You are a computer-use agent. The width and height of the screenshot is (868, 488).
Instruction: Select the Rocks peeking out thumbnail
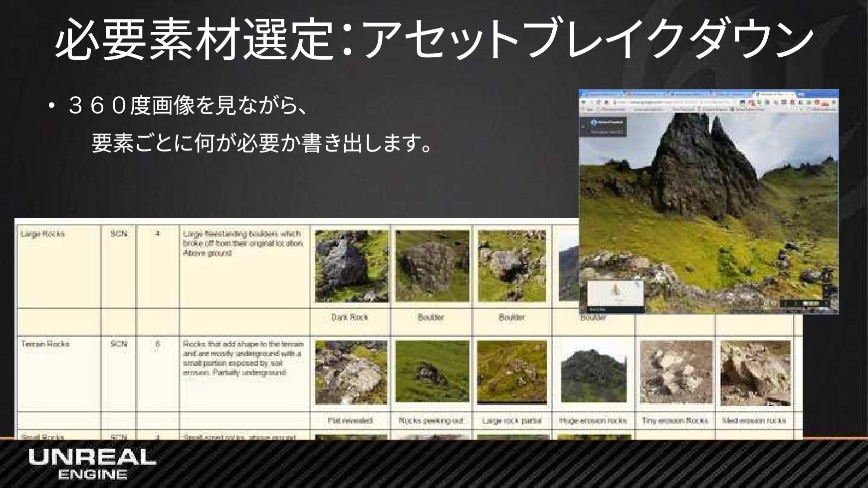(432, 371)
